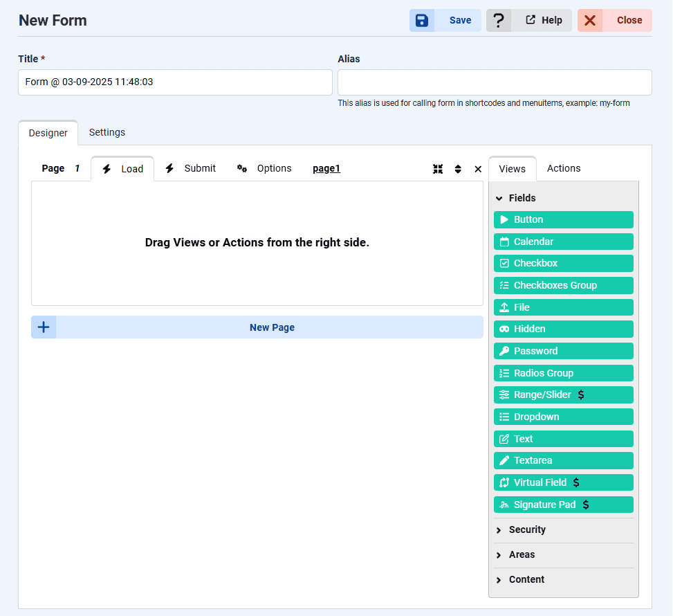Click the plus icon for New Page
Screen dimensions: 673x616
(x=44, y=327)
